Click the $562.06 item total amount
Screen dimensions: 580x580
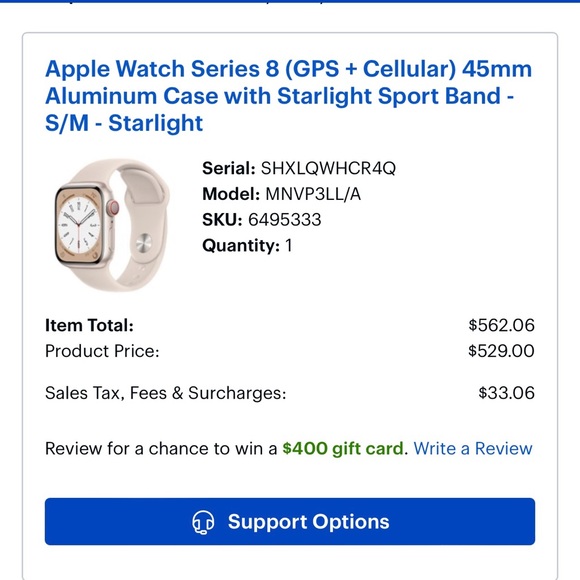click(x=501, y=325)
